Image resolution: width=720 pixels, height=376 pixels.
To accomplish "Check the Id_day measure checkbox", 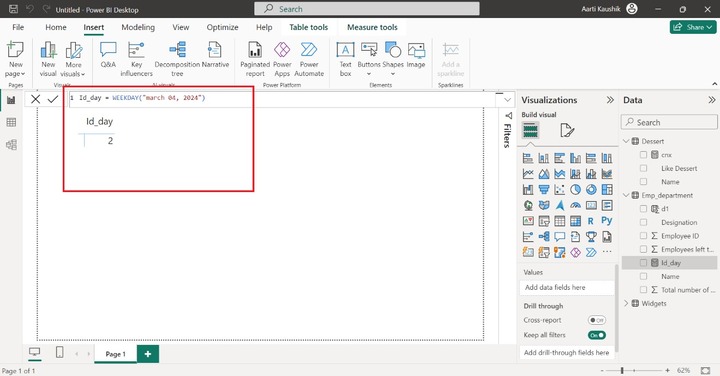I will [x=643, y=263].
